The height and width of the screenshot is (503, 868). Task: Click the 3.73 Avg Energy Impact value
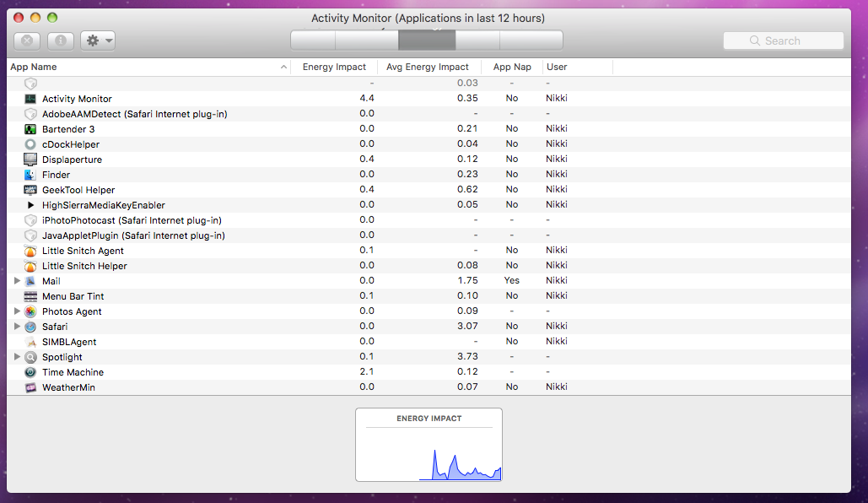coord(468,356)
